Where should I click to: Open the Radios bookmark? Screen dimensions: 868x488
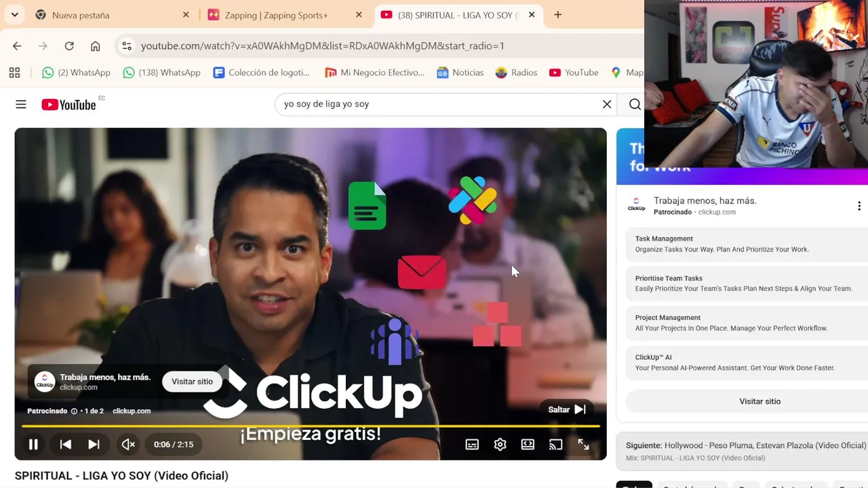[x=516, y=73]
